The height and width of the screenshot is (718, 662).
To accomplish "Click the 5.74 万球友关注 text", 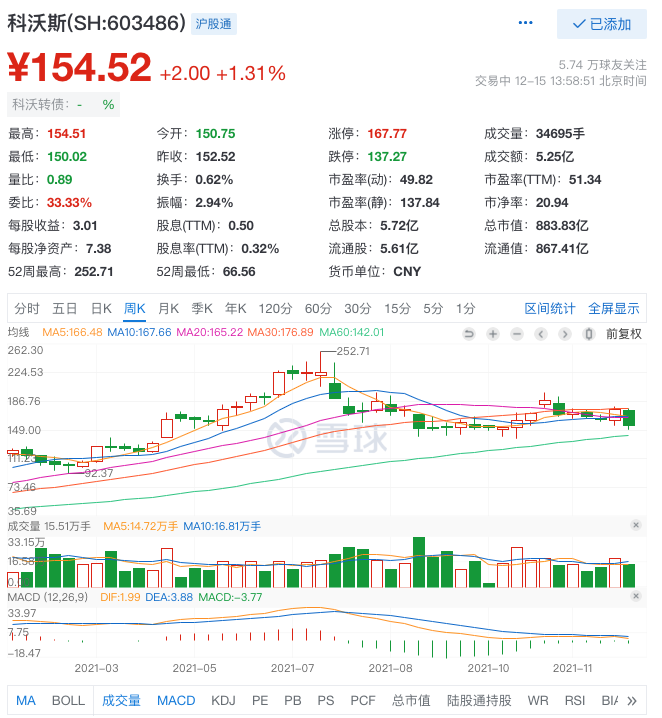I will [602, 65].
